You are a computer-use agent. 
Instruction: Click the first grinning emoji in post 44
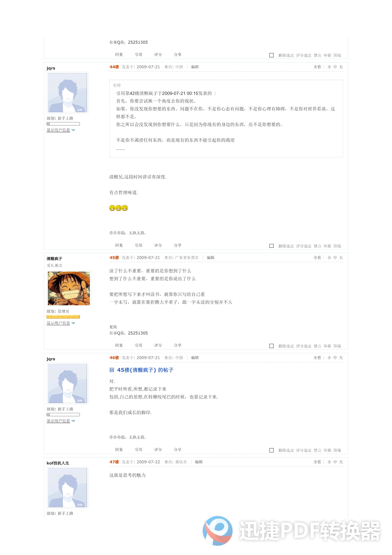pos(112,208)
